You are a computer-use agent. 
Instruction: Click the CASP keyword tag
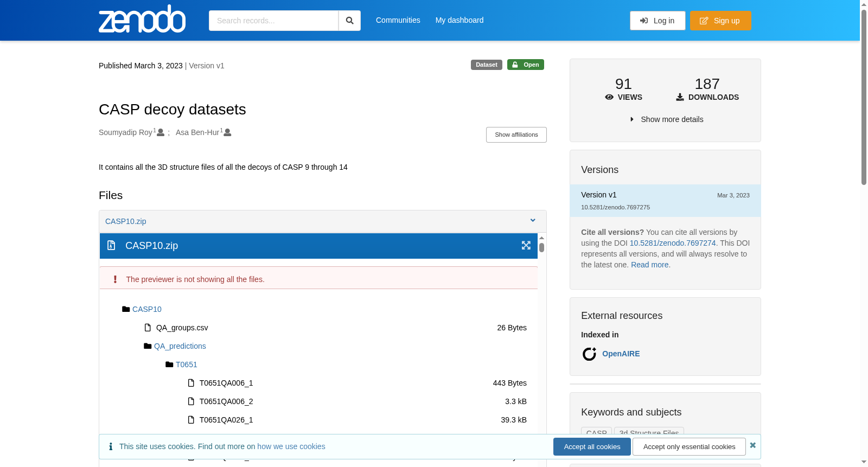point(597,432)
